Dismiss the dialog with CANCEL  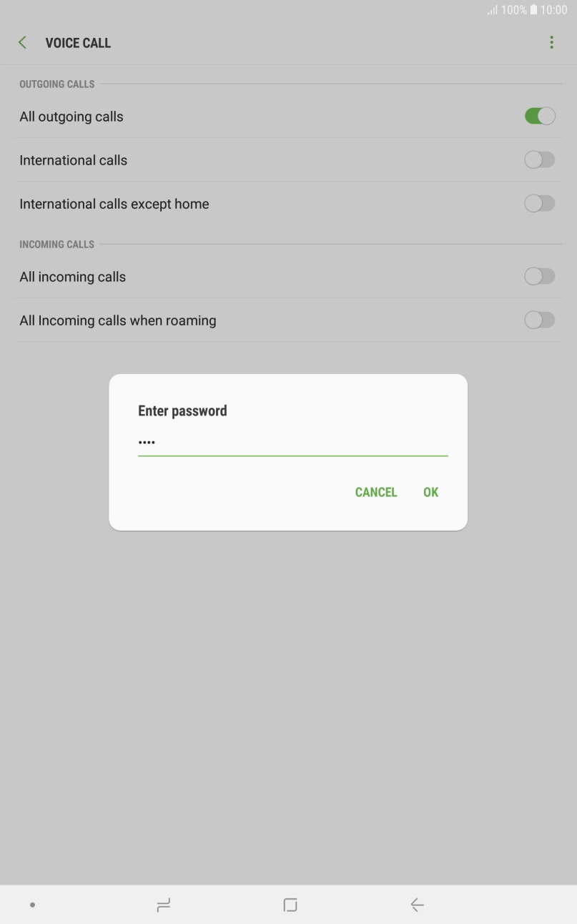pos(375,492)
